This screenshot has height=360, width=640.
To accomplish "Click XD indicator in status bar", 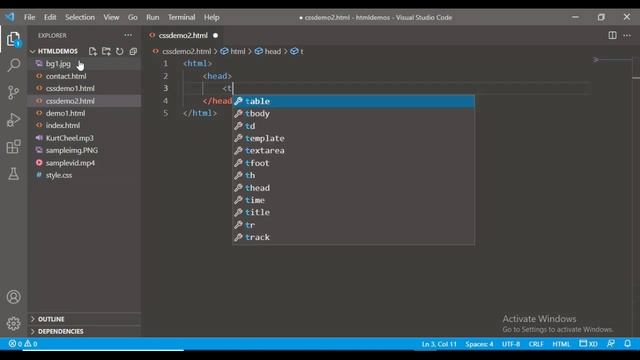I will coord(589,344).
